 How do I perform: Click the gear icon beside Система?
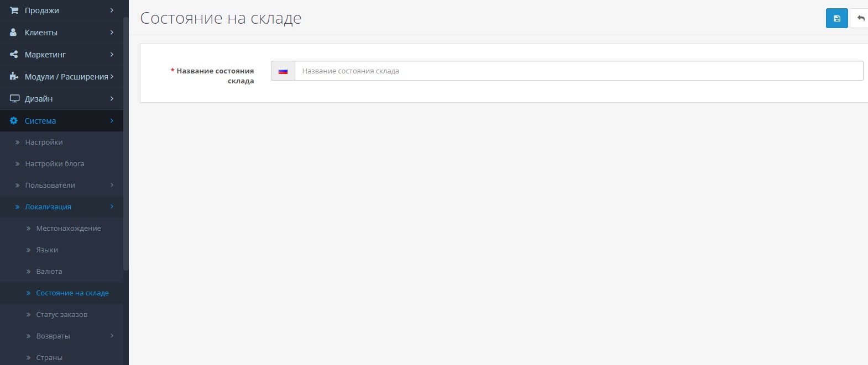coord(14,121)
